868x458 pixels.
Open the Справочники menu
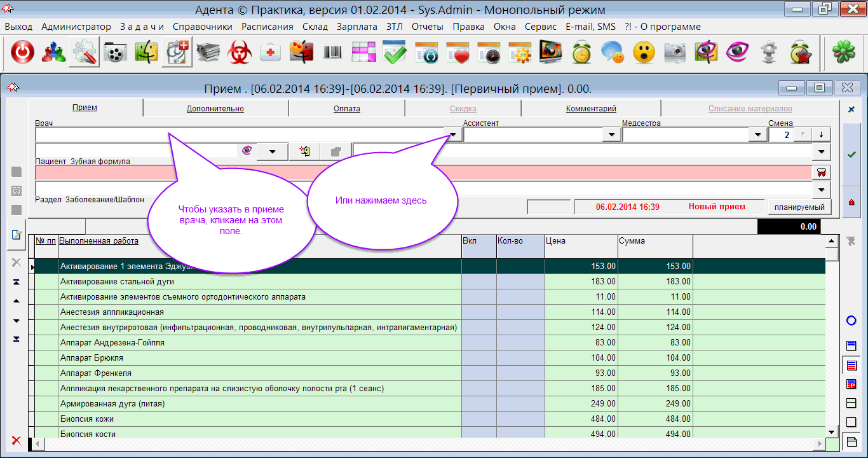pyautogui.click(x=202, y=27)
